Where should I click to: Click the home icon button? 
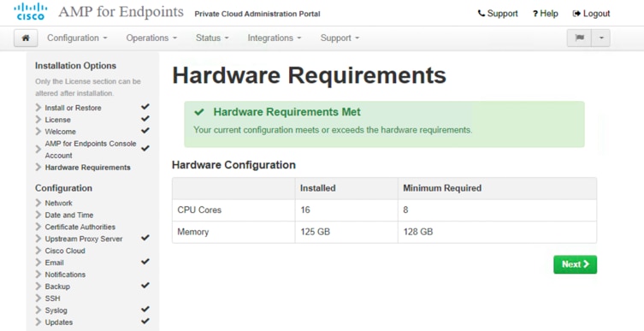coord(26,38)
